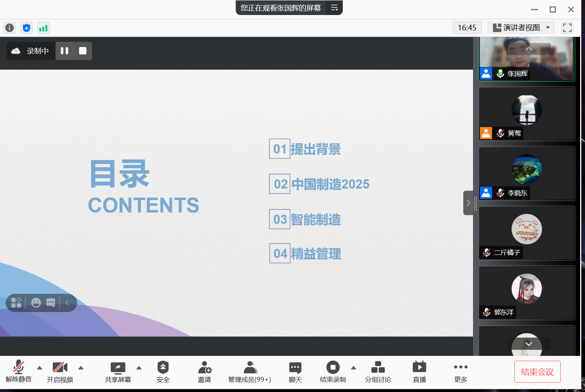Click 李晓东's muted microphone icon
Image resolution: width=585 pixels, height=392 pixels.
pos(500,193)
